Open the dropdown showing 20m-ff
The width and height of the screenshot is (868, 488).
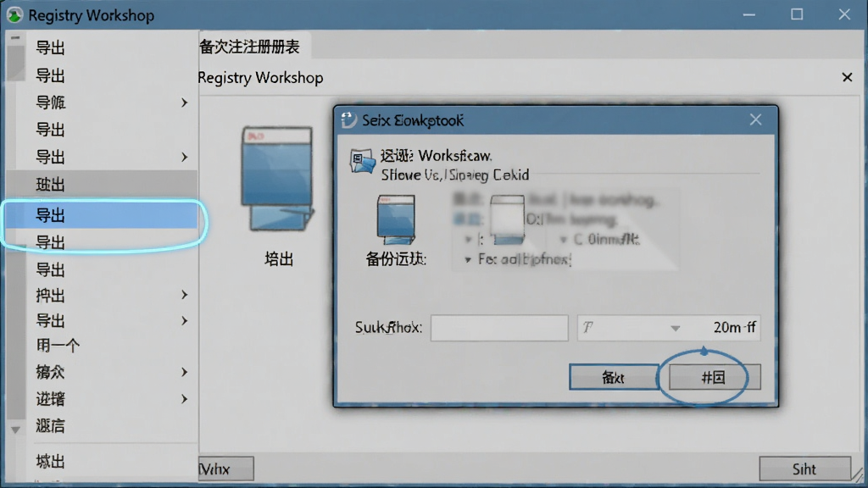(669, 328)
